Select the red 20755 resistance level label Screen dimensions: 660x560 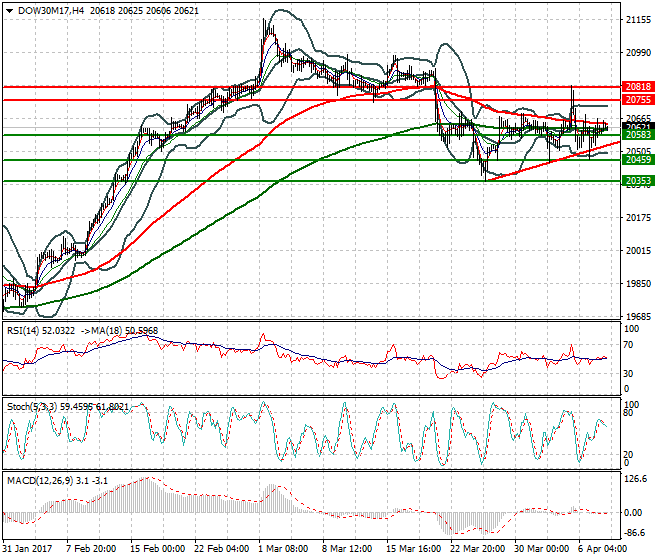tap(638, 100)
